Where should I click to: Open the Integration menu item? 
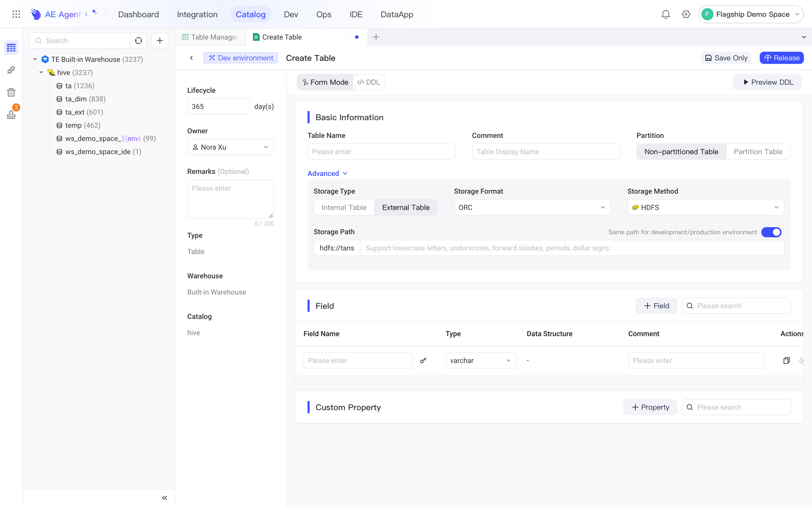[x=197, y=14]
